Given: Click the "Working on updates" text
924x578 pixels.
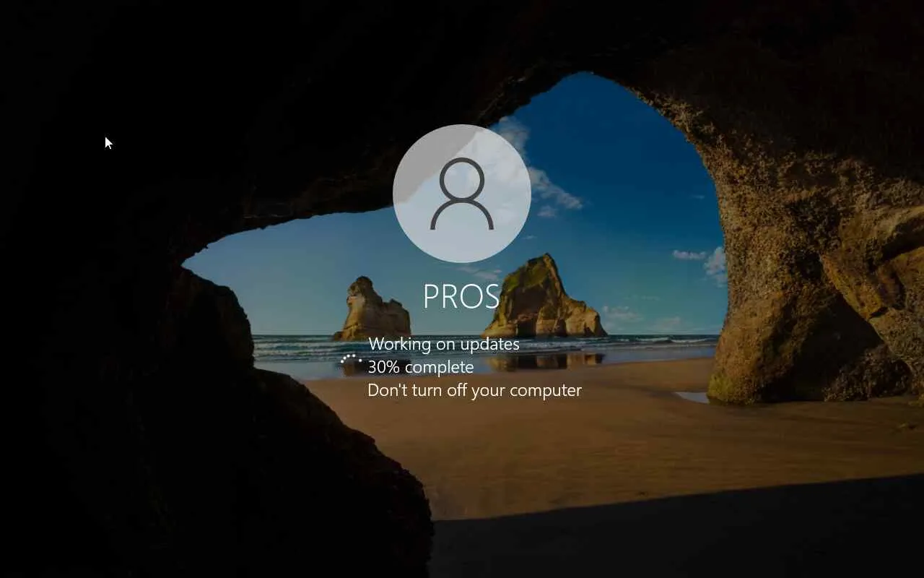Looking at the screenshot, I should 444,344.
